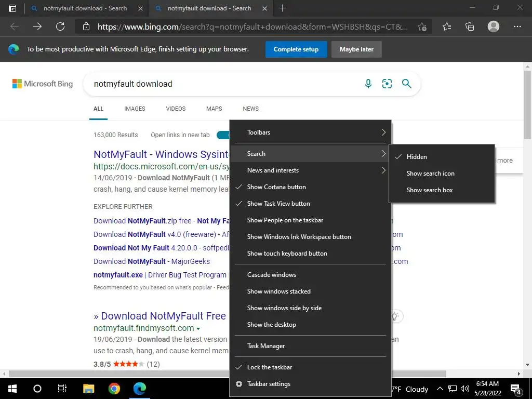
Task: Click the Microsoft Edge taskbar icon
Action: coord(139,389)
